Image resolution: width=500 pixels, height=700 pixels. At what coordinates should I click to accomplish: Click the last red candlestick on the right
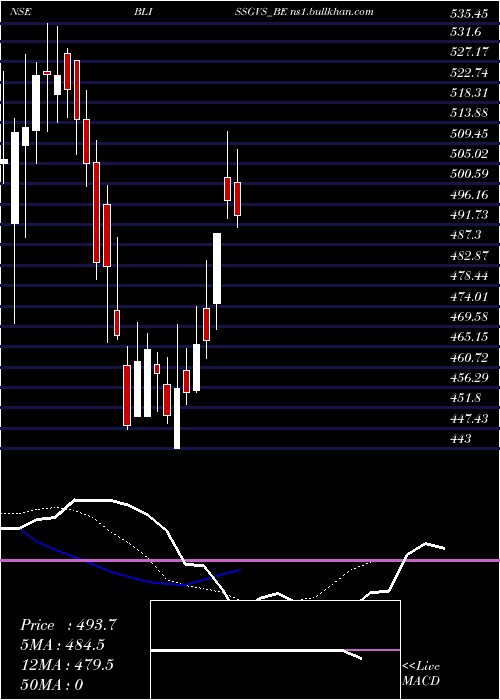[x=238, y=199]
